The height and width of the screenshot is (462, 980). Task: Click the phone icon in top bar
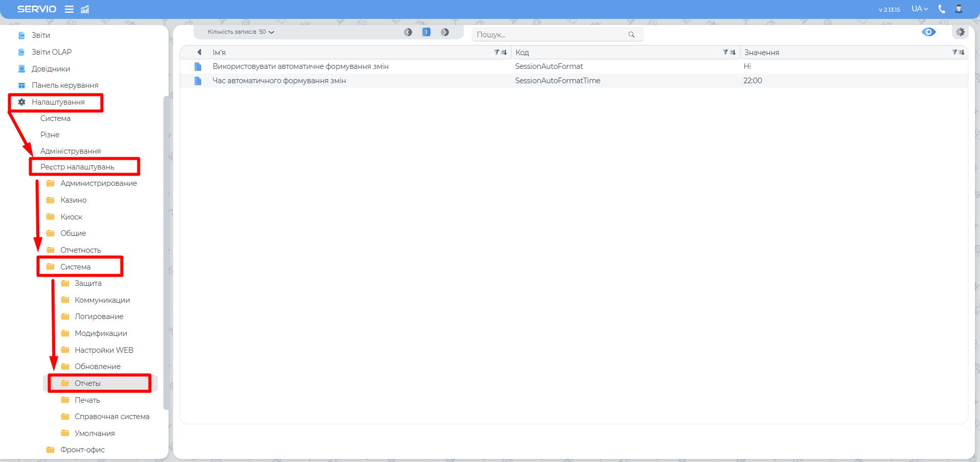click(x=942, y=9)
